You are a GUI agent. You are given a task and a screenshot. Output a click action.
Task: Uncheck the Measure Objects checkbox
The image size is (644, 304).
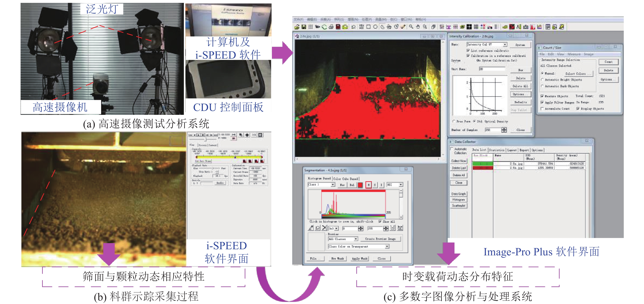pyautogui.click(x=542, y=96)
